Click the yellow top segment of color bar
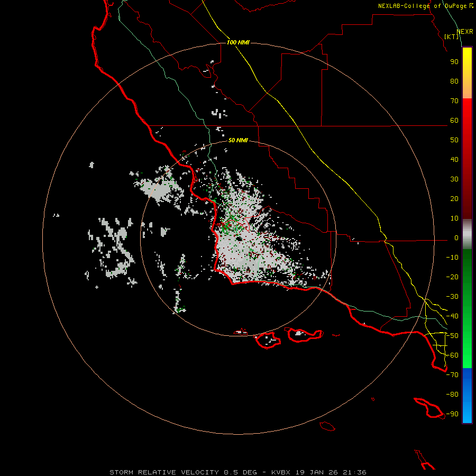 click(467, 73)
